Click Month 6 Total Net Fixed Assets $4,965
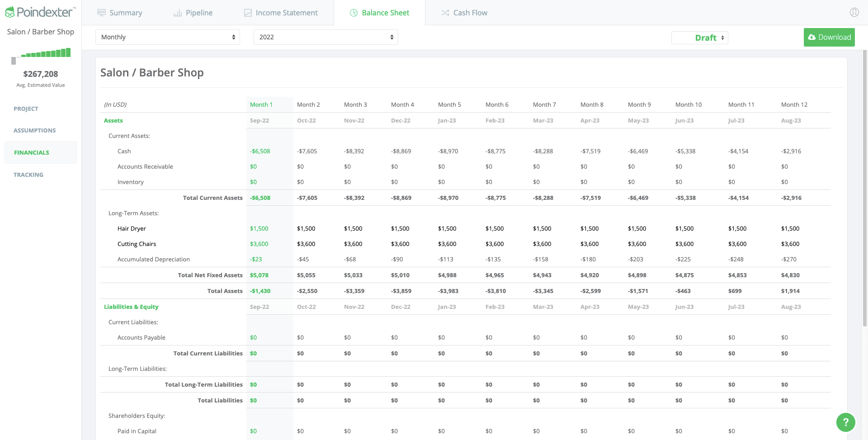This screenshot has height=440, width=868. click(x=495, y=275)
